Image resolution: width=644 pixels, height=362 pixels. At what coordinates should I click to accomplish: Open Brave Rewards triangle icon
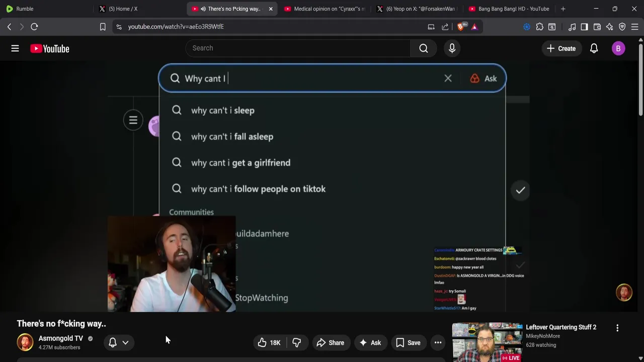coord(474,27)
